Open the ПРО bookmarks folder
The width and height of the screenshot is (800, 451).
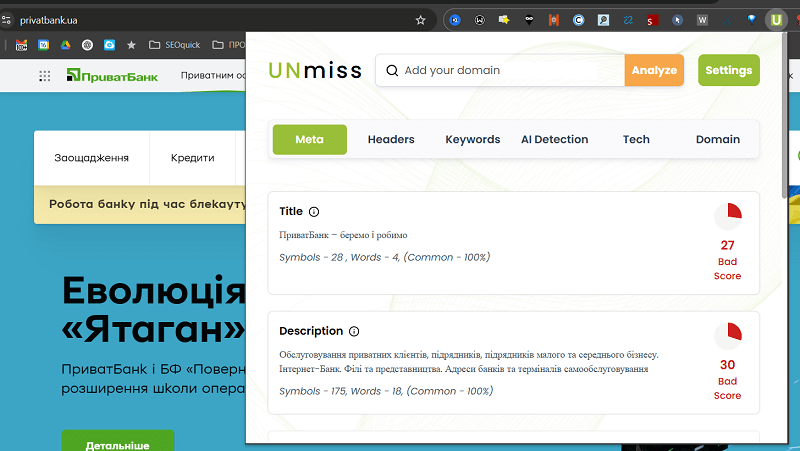(229, 45)
